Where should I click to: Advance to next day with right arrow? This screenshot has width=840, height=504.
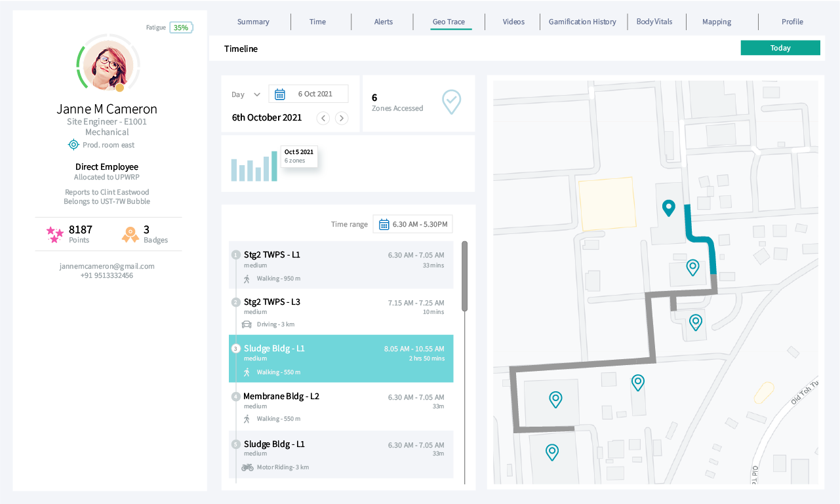coord(342,118)
